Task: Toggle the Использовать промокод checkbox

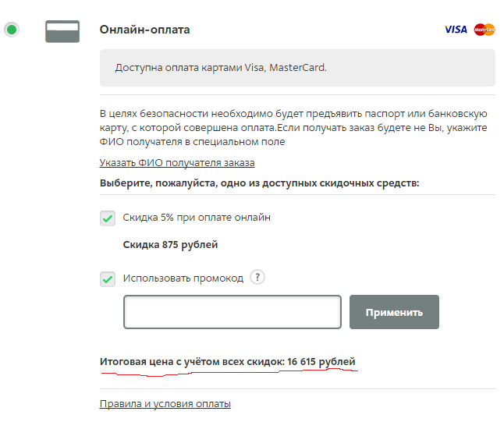Action: (x=108, y=279)
